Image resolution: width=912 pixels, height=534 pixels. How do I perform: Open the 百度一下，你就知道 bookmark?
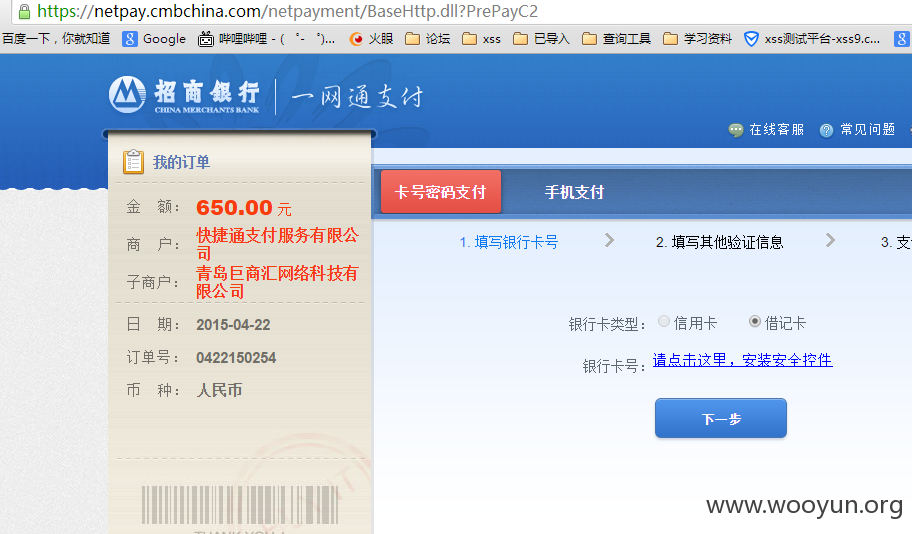(x=56, y=39)
